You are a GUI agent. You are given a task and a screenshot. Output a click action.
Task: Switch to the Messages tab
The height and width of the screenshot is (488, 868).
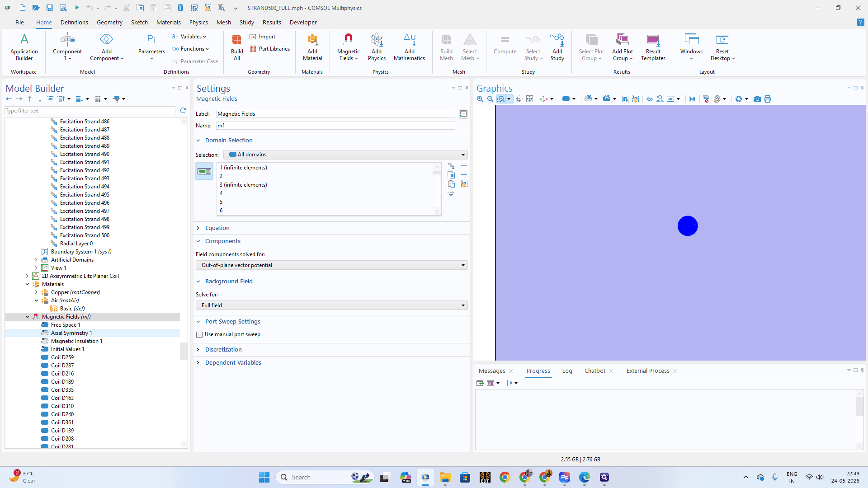492,371
